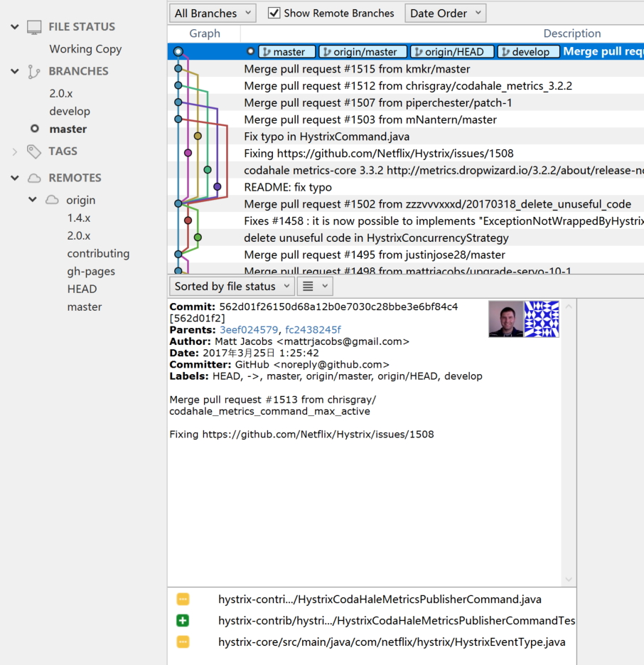Click the Tags label icon
Viewport: 644px width, 665px height.
tap(34, 151)
